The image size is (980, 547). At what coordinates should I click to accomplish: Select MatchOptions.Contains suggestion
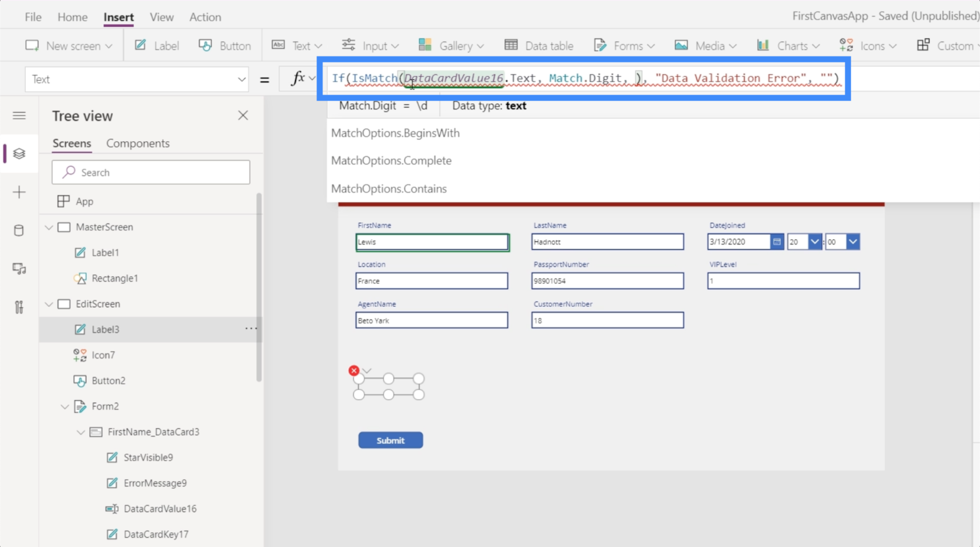(389, 188)
